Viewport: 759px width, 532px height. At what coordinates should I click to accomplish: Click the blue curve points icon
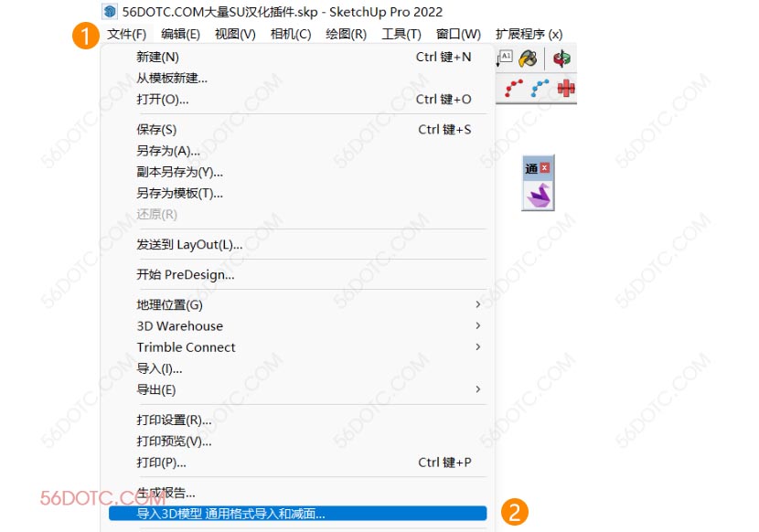[x=541, y=88]
